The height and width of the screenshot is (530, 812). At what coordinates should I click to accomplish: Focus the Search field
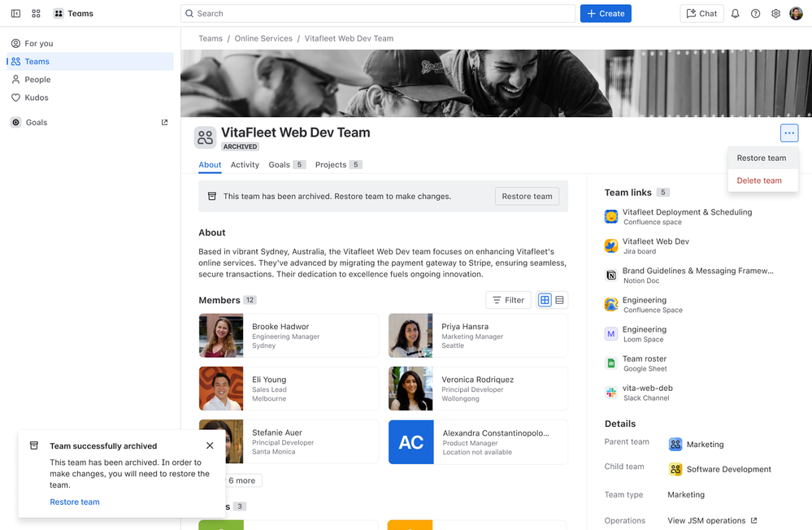(378, 14)
